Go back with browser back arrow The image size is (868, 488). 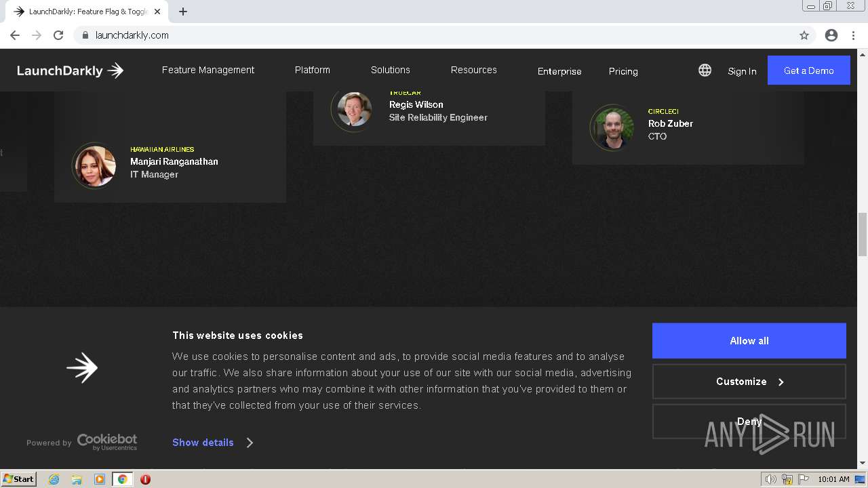click(x=15, y=35)
